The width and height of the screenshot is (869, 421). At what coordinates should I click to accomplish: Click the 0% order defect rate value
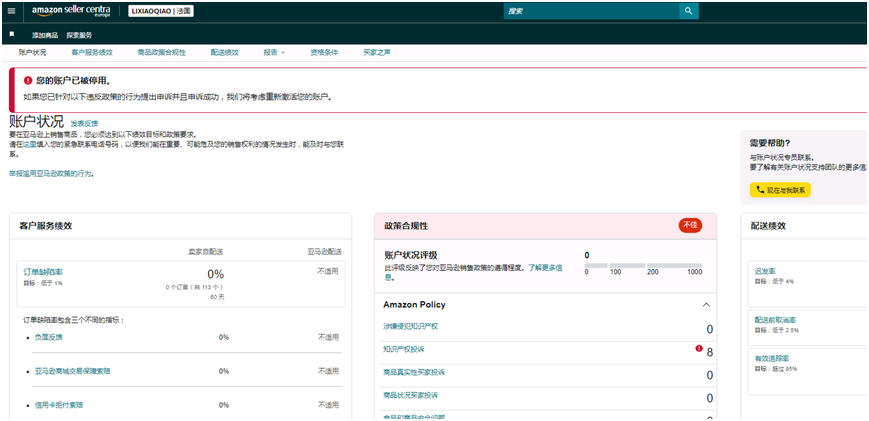tap(215, 274)
